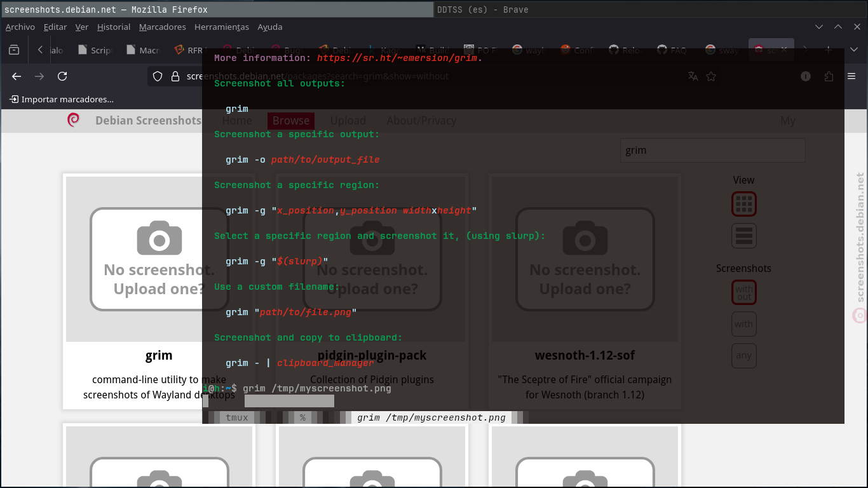This screenshot has height=488, width=868.
Task: Reload the page with the refresh icon
Action: [62, 76]
